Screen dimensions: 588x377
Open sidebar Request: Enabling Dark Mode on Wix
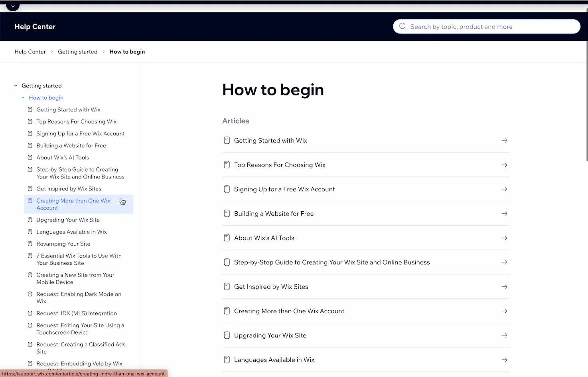point(79,298)
